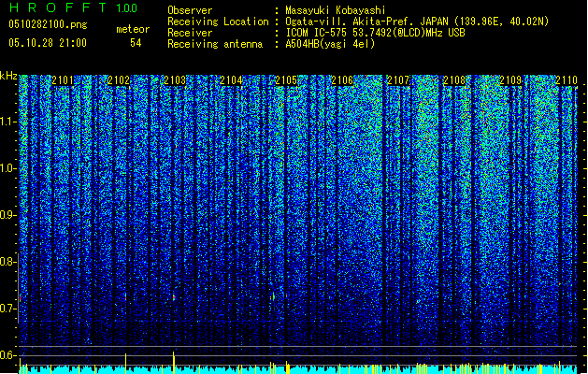Click the Receiving antenna label

pos(215,44)
